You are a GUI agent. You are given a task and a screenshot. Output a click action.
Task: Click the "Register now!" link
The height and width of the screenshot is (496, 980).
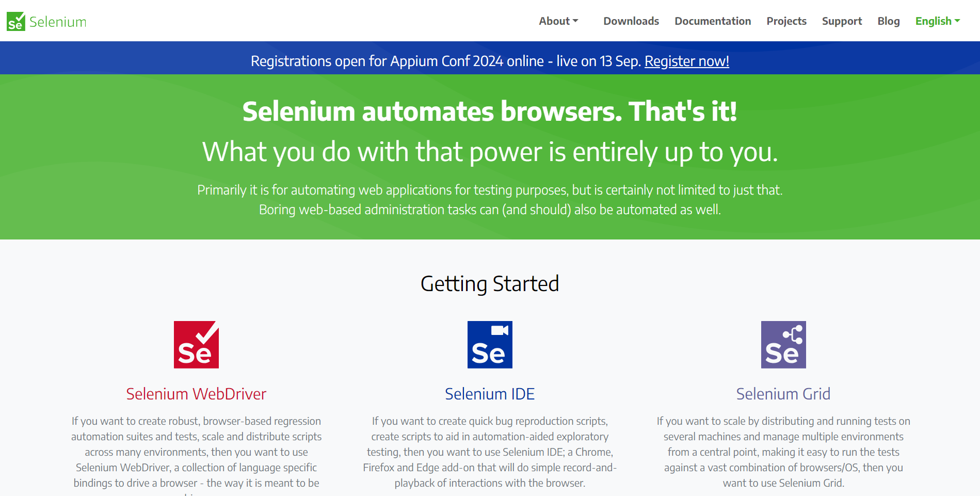(686, 61)
